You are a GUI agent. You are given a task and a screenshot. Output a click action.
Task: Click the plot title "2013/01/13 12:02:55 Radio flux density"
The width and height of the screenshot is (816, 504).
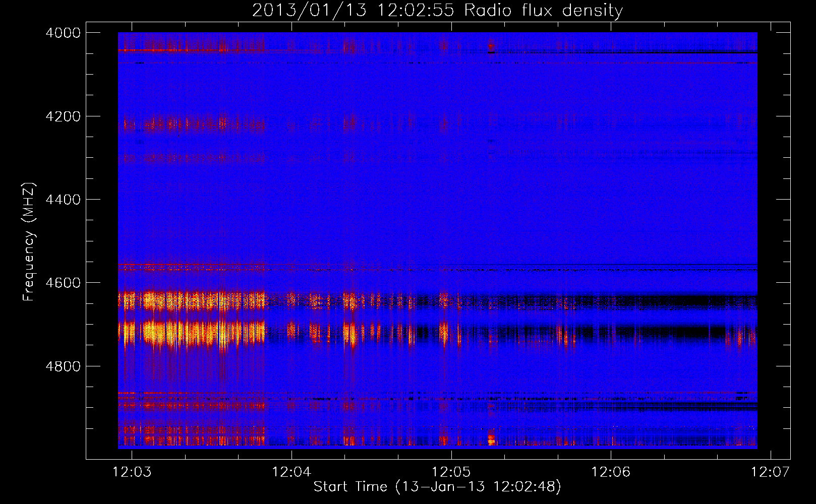(x=437, y=10)
